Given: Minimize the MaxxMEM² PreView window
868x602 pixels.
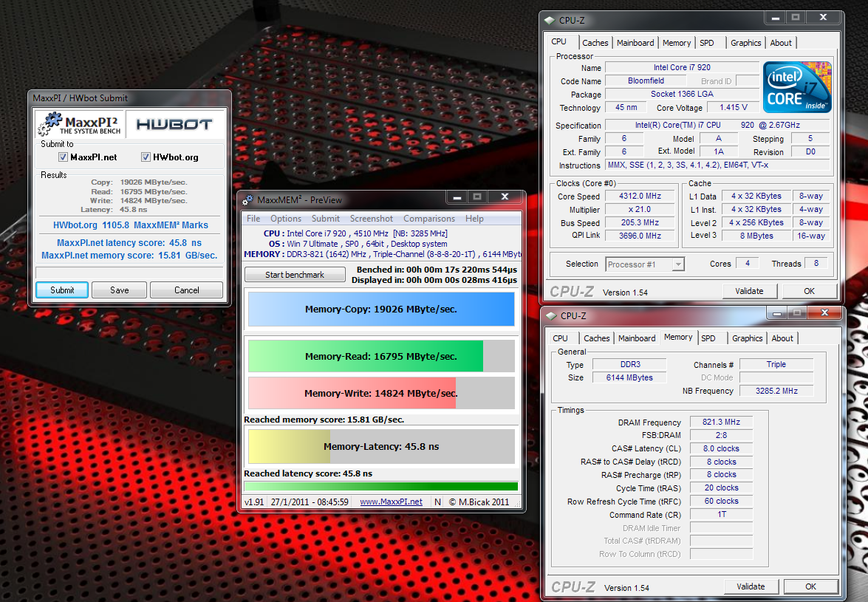Looking at the screenshot, I should point(457,197).
